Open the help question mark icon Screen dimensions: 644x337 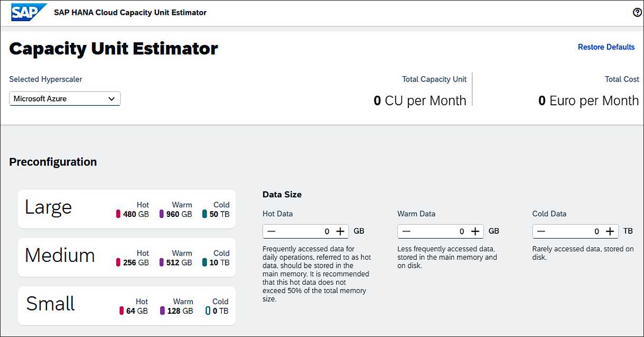[x=637, y=13]
